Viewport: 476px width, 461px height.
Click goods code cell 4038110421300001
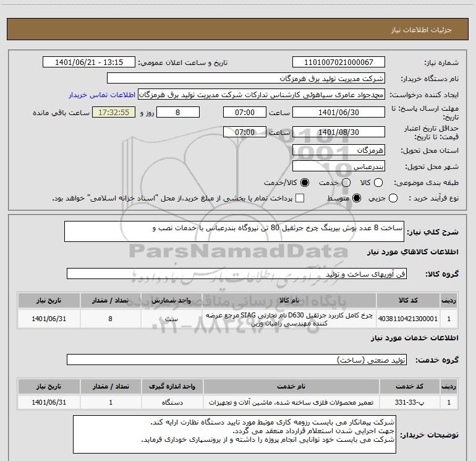click(408, 319)
